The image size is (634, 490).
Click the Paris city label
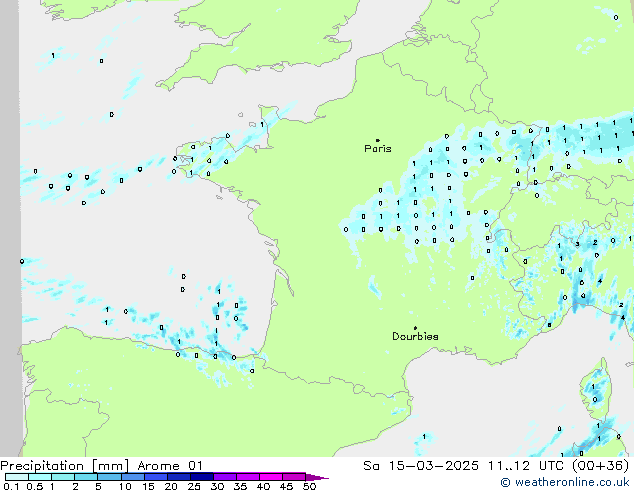(378, 149)
